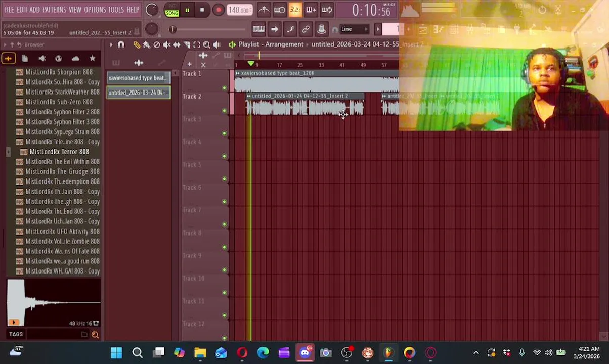Image resolution: width=609 pixels, height=364 pixels.
Task: Open the ADD menu
Action: click(34, 10)
